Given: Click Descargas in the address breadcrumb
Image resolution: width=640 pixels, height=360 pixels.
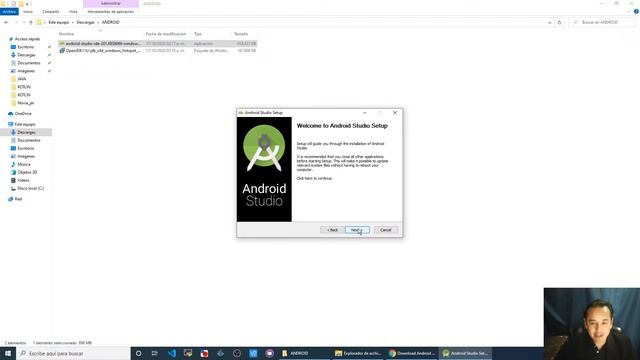Looking at the screenshot, I should 85,22.
